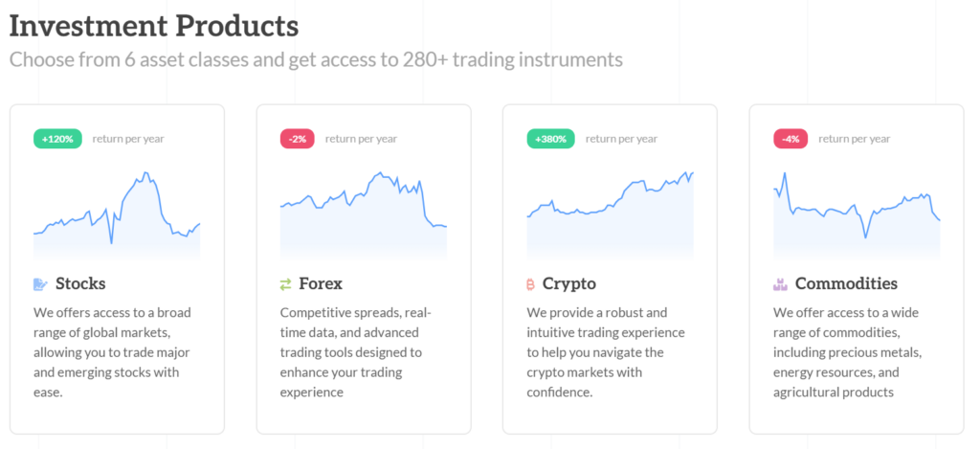Open the Crypto product heading
Image resolution: width=980 pixels, height=449 pixels.
click(568, 283)
